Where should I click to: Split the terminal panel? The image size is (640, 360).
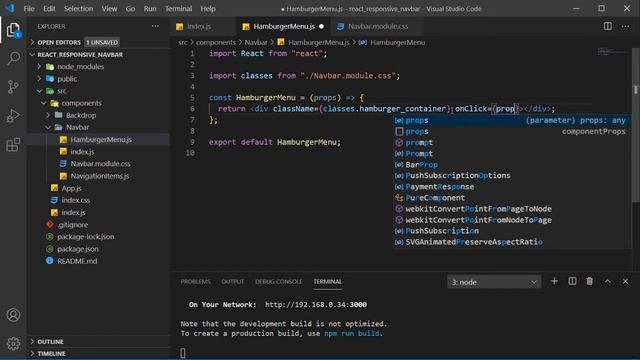572,281
